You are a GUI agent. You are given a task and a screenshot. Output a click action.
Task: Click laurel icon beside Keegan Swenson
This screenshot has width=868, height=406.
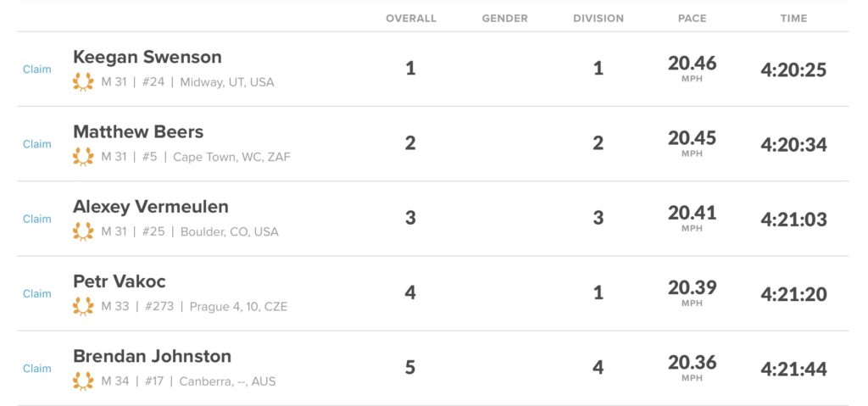[x=83, y=82]
